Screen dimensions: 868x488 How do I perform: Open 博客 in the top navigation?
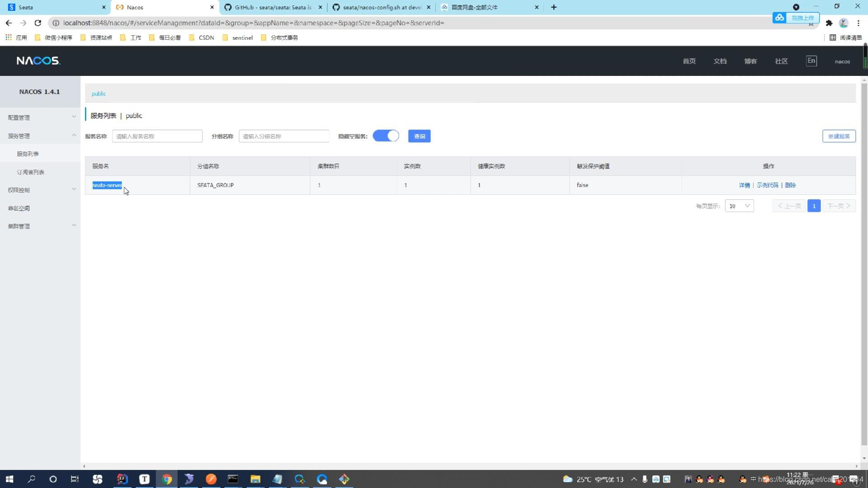750,61
